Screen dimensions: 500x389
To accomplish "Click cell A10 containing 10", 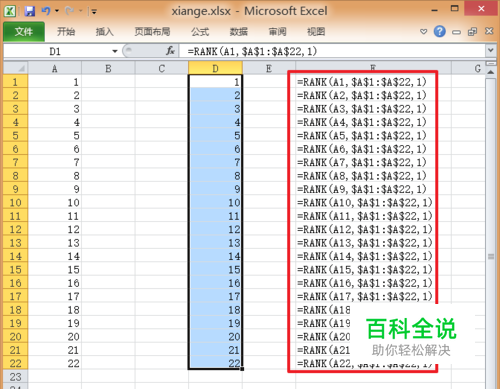I will pos(55,202).
